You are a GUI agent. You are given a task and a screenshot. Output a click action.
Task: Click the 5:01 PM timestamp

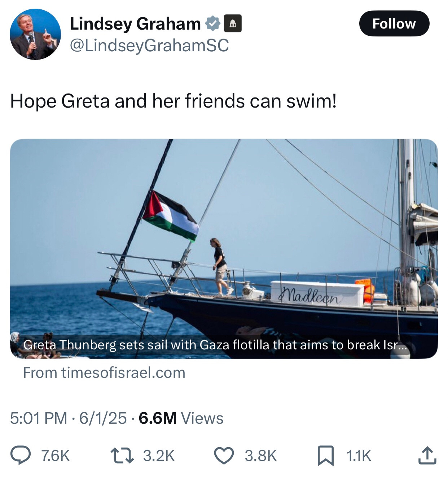(x=39, y=418)
